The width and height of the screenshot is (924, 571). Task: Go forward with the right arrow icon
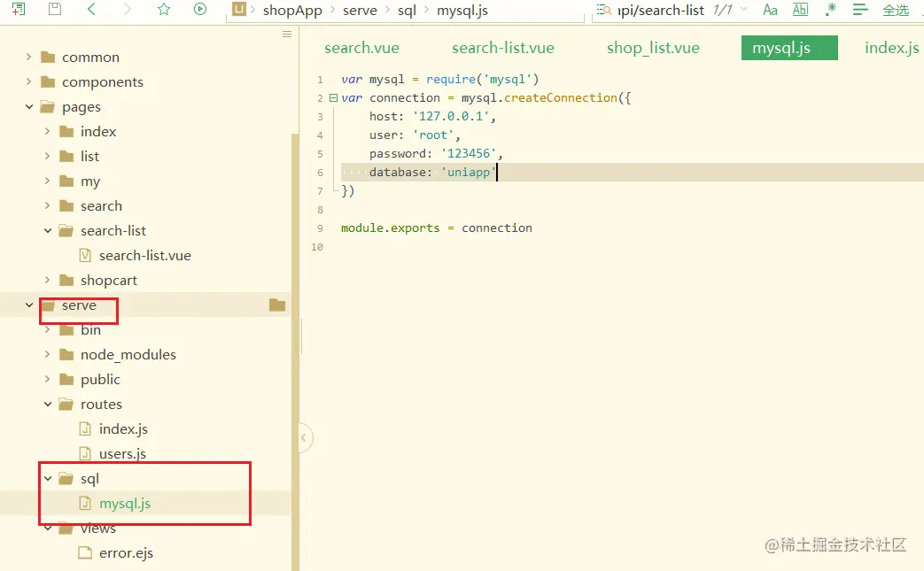click(128, 9)
